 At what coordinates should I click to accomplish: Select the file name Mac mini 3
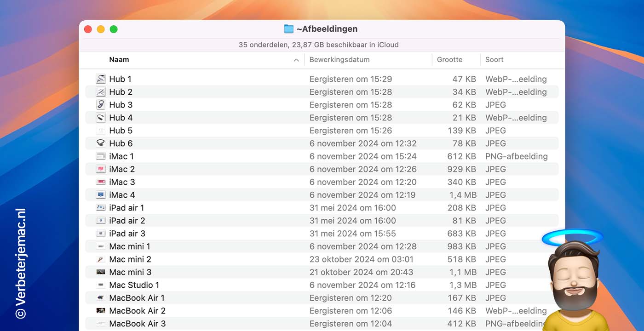point(130,272)
